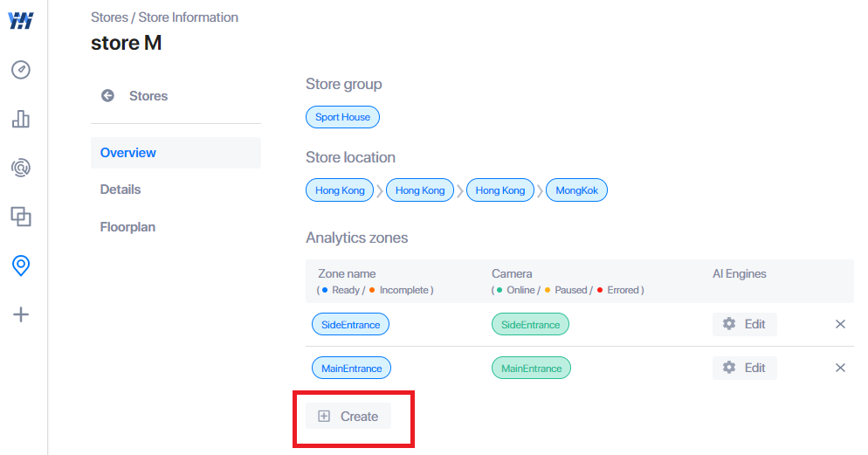Click the radar target sidebar icon
868x455 pixels.
[21, 168]
